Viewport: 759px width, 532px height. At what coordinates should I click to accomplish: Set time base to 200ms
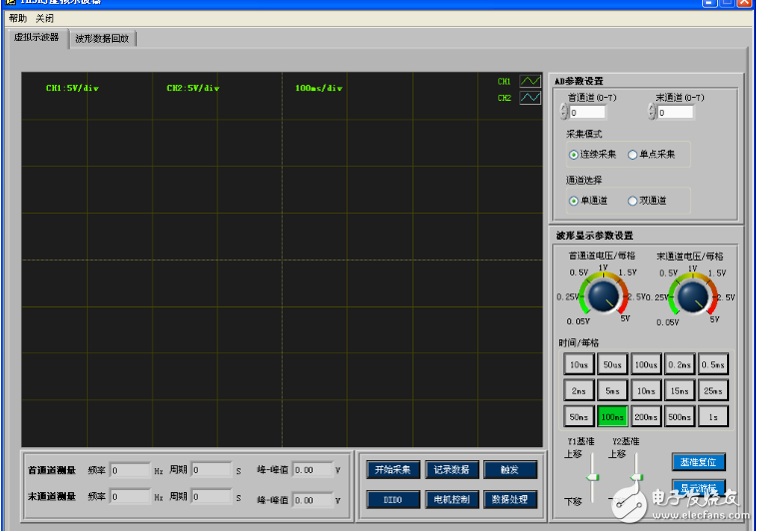646,416
